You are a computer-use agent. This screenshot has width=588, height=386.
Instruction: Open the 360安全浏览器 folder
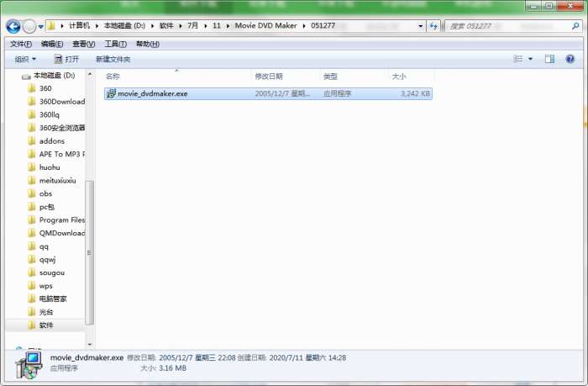pos(56,128)
